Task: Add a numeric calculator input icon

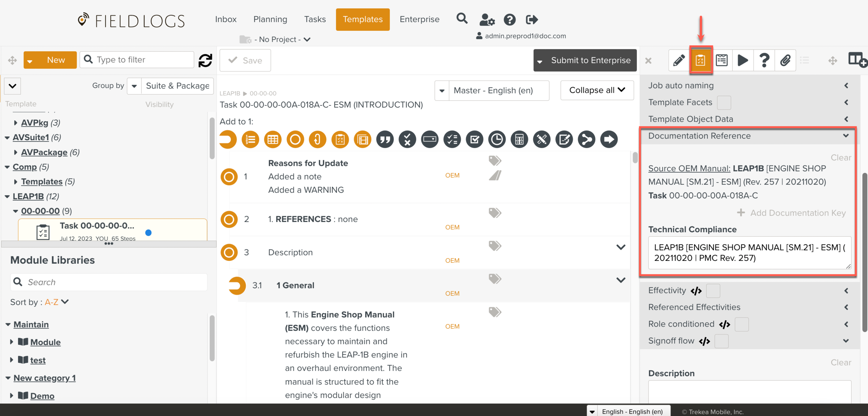Action: [x=519, y=139]
